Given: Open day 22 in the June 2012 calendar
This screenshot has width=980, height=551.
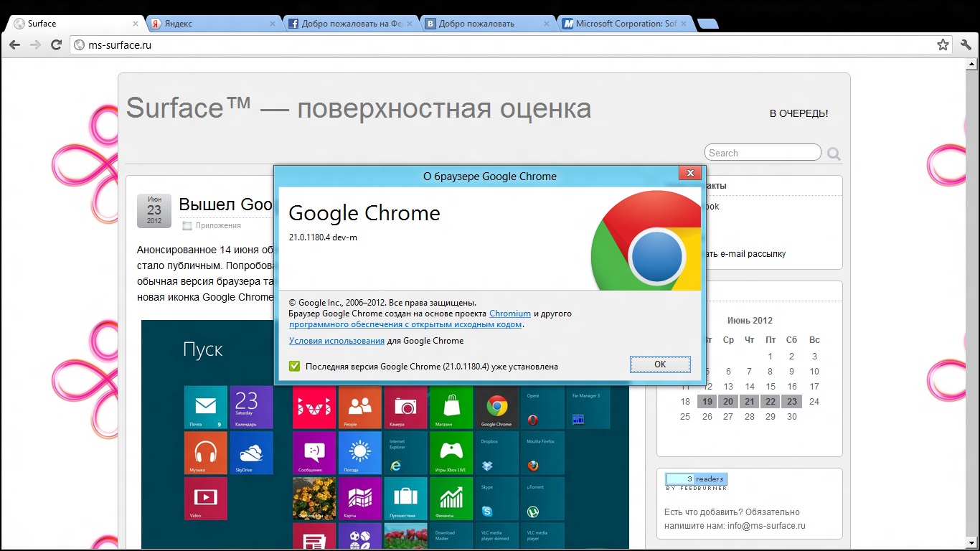Looking at the screenshot, I should click(771, 402).
